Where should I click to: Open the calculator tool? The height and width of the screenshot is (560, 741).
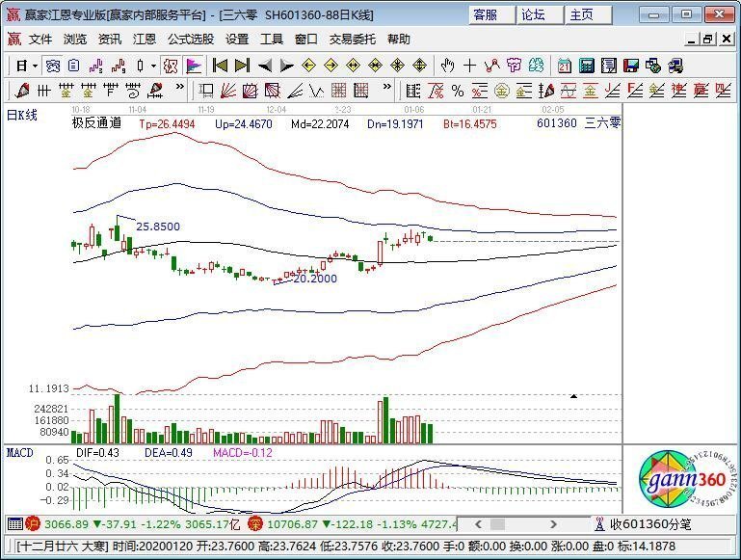pos(587,66)
